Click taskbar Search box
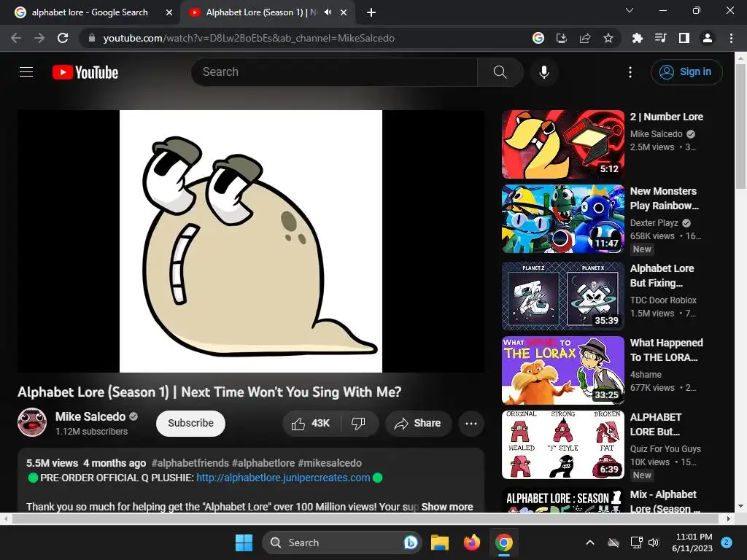747x560 pixels. (x=342, y=542)
